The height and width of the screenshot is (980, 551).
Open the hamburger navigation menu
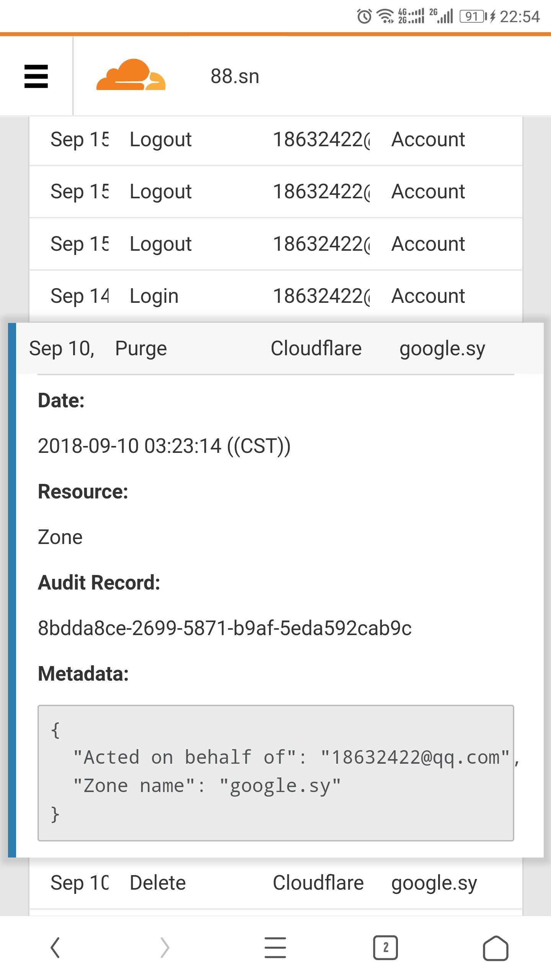36,76
